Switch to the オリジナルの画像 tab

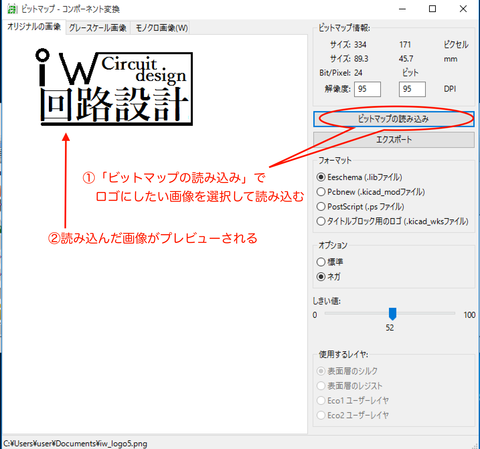[x=34, y=27]
